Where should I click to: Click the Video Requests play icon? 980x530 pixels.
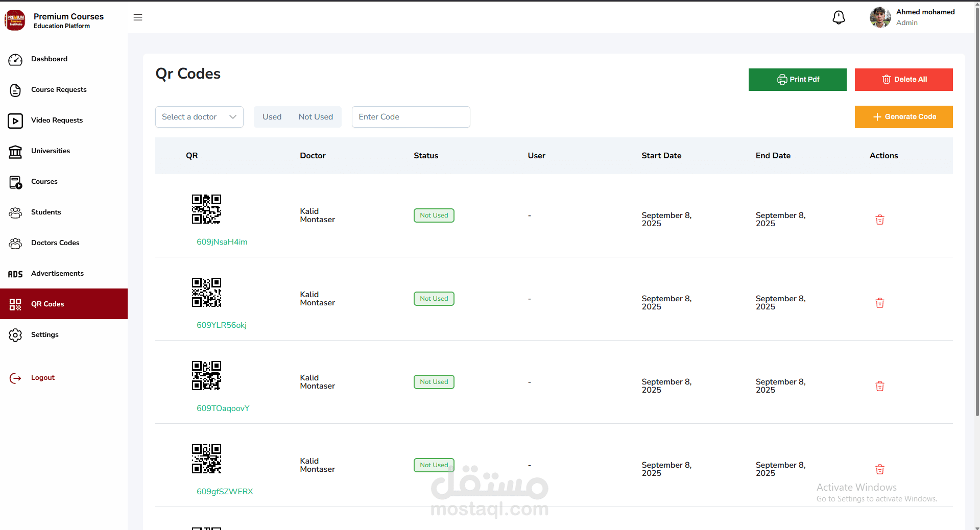(15, 121)
